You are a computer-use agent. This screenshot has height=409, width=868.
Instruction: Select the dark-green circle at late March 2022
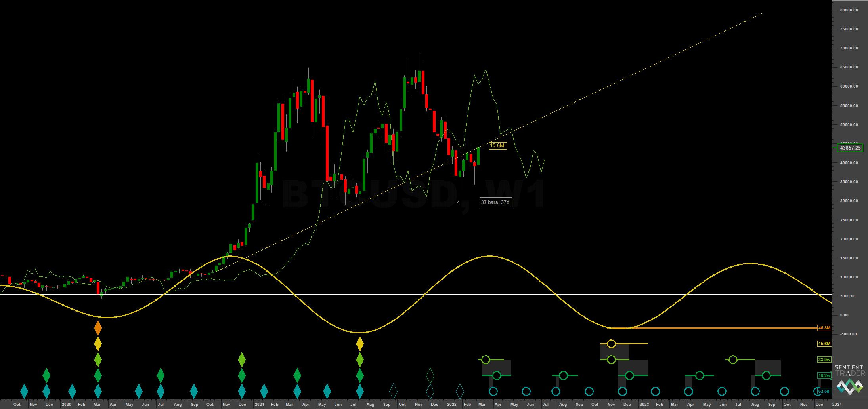pos(497,375)
